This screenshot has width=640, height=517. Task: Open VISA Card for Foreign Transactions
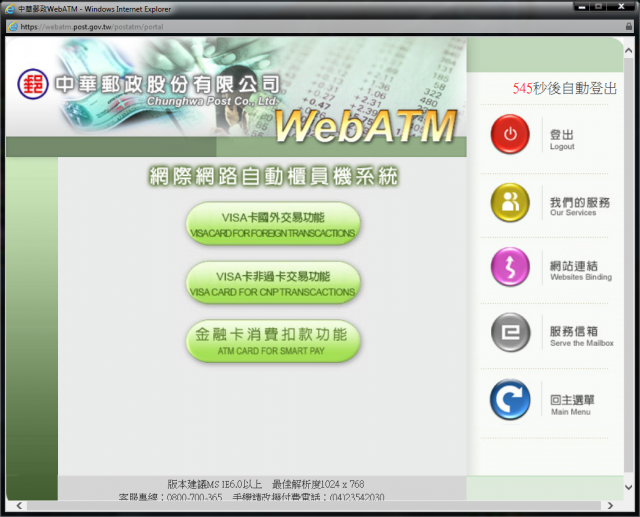tap(273, 224)
